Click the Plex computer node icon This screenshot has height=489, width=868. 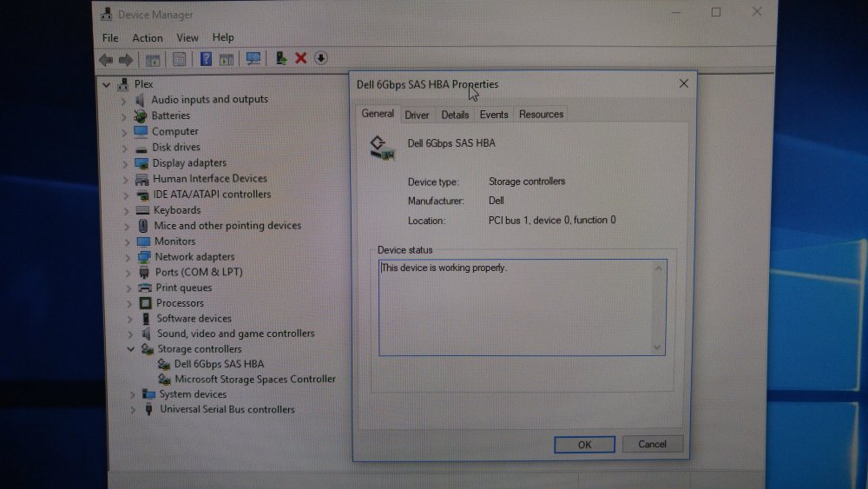tap(123, 84)
